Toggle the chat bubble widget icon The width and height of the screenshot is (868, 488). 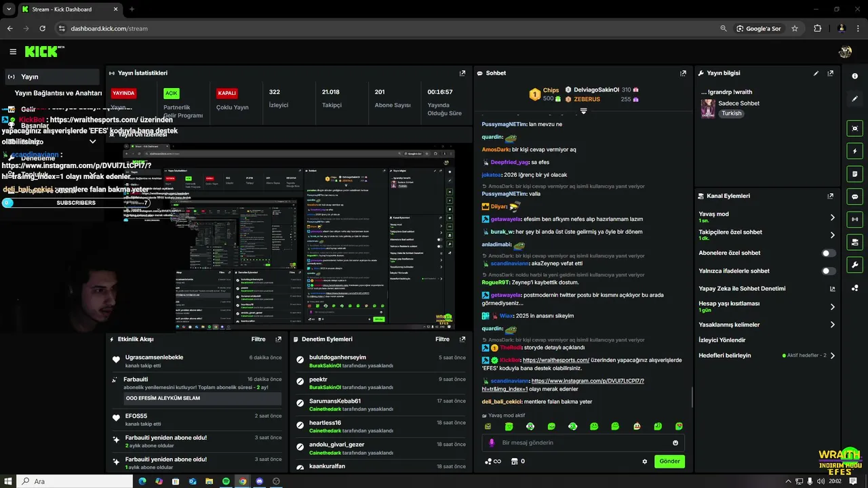855,197
